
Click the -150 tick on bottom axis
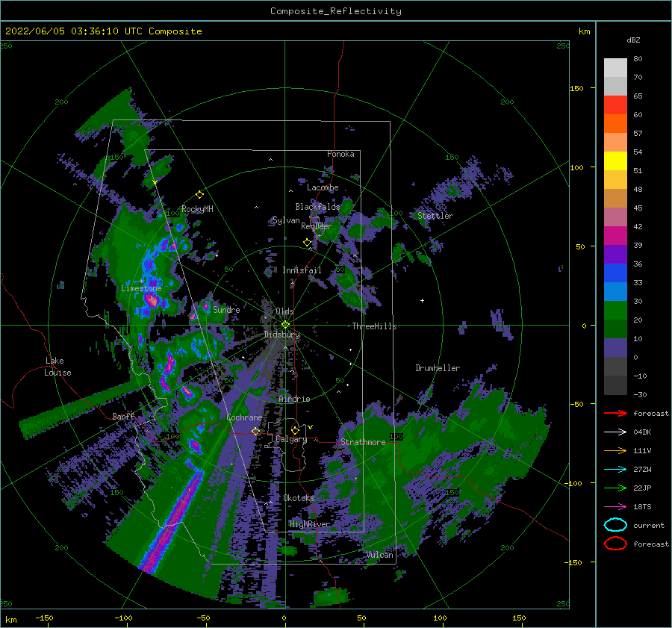(x=44, y=618)
